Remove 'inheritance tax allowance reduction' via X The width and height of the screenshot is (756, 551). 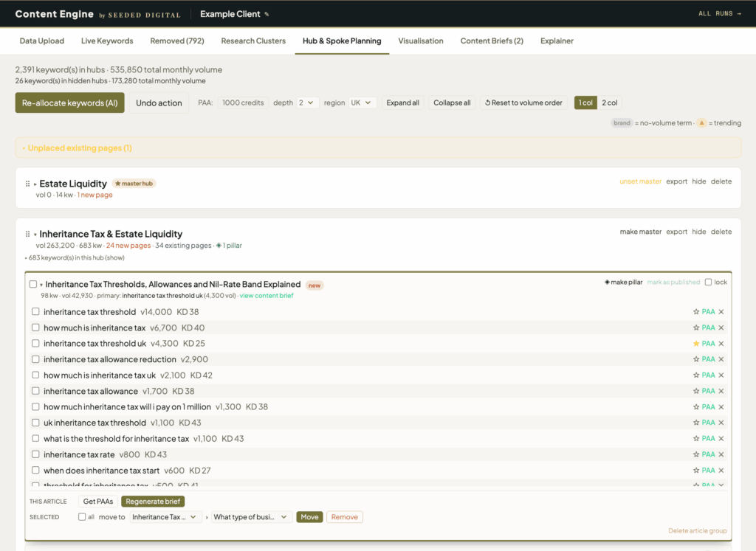tap(721, 359)
